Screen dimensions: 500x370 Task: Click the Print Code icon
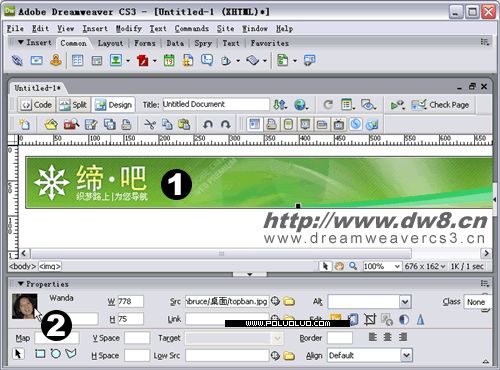click(126, 124)
